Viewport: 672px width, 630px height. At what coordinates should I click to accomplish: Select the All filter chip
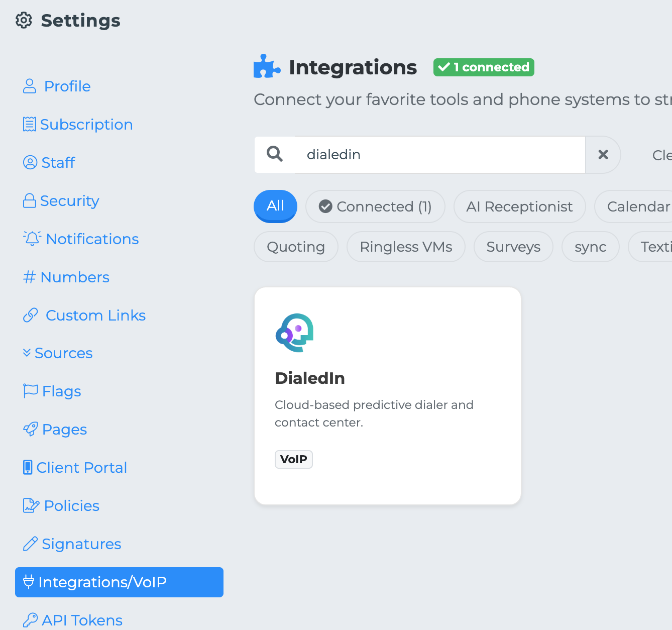(x=275, y=206)
